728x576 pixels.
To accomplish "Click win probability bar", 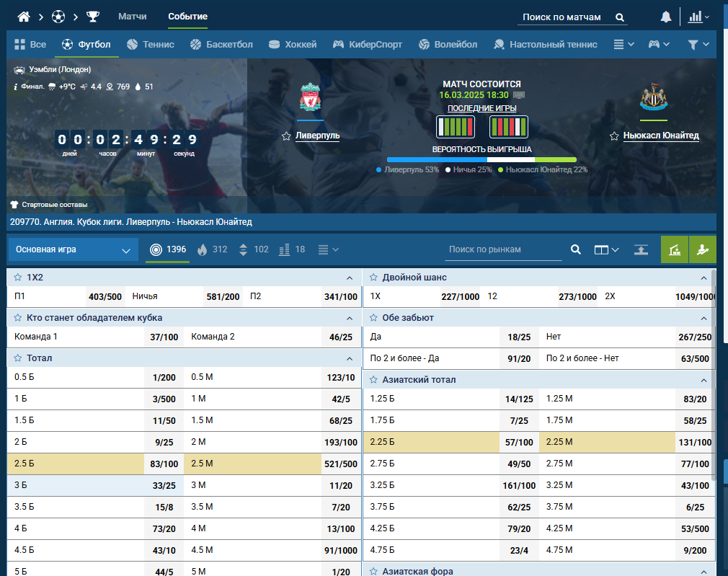I will tap(481, 160).
